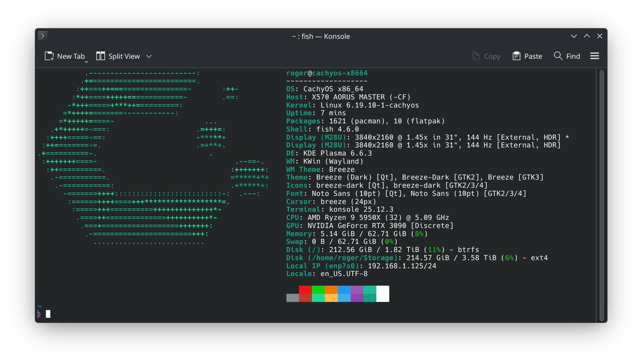642x364 pixels.
Task: Click the 'Disk (/): 212.56 GiB' btrfs line
Action: point(383,250)
